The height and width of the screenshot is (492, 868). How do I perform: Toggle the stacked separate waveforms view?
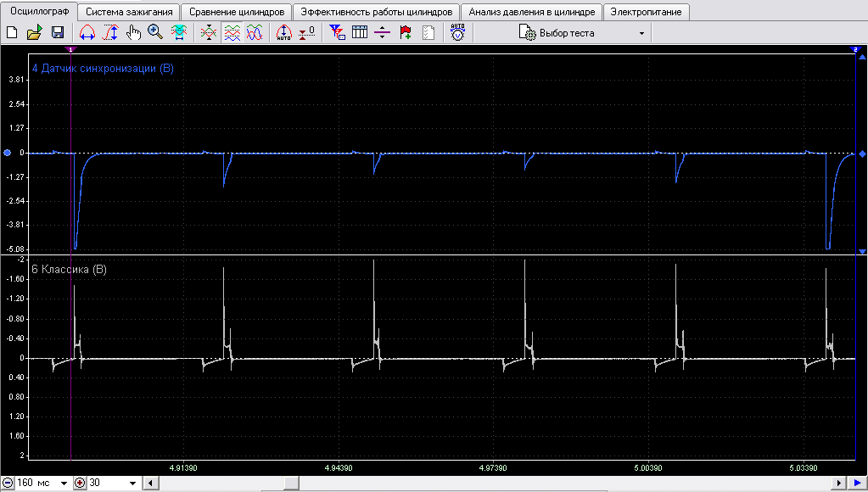pos(232,33)
